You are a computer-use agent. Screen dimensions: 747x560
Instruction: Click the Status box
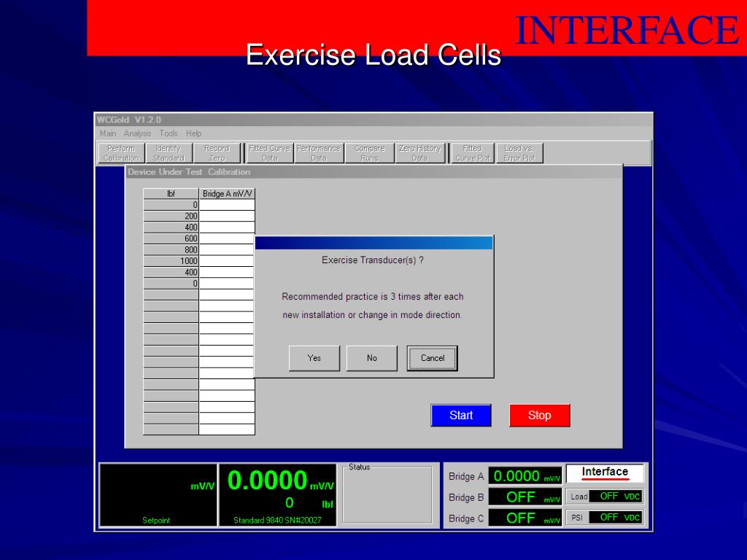[x=387, y=495]
